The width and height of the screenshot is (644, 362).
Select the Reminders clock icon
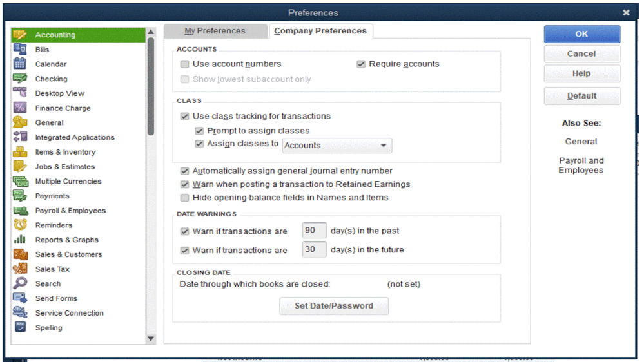pyautogui.click(x=20, y=225)
